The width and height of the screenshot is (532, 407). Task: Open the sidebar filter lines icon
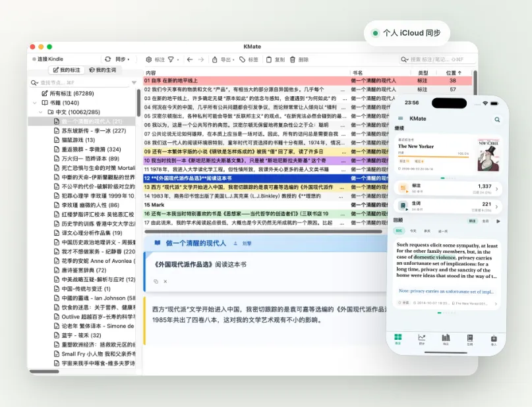tap(134, 83)
